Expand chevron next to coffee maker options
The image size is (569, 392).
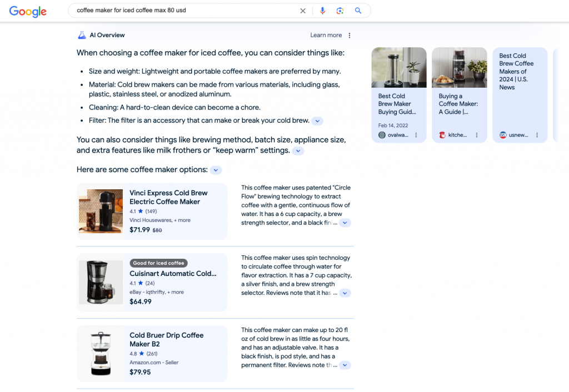(x=216, y=170)
